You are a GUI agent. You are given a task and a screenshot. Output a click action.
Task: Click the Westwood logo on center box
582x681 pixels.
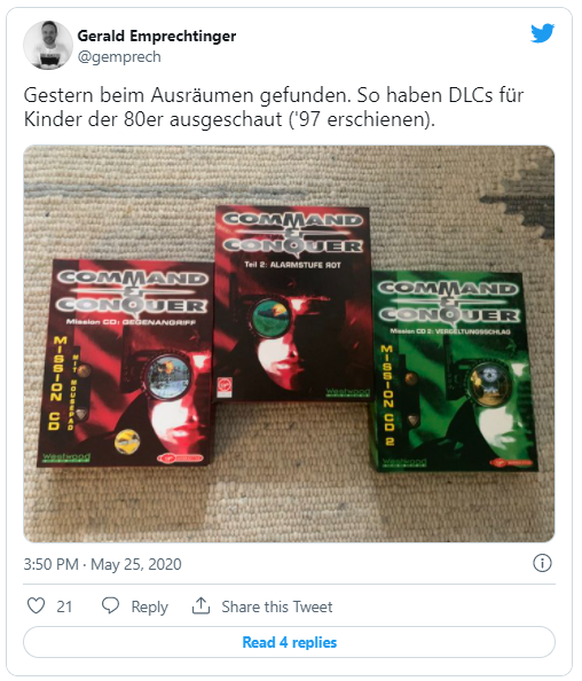(347, 392)
